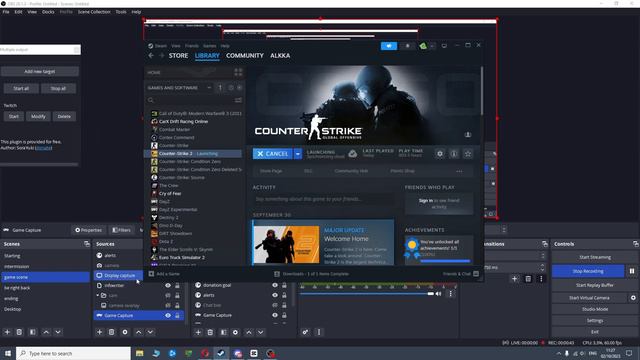Toggle lock on the infowriter source
The height and width of the screenshot is (360, 640).
click(177, 285)
